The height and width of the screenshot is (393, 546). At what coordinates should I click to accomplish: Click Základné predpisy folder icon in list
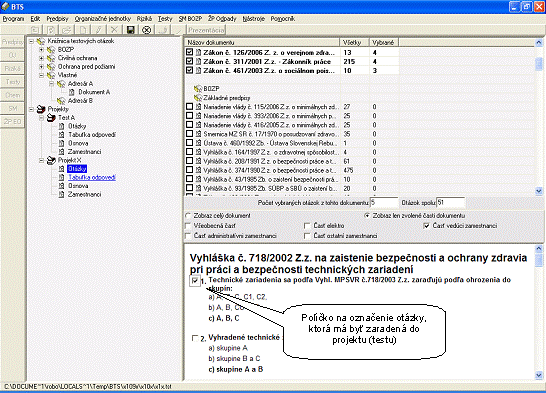click(198, 98)
